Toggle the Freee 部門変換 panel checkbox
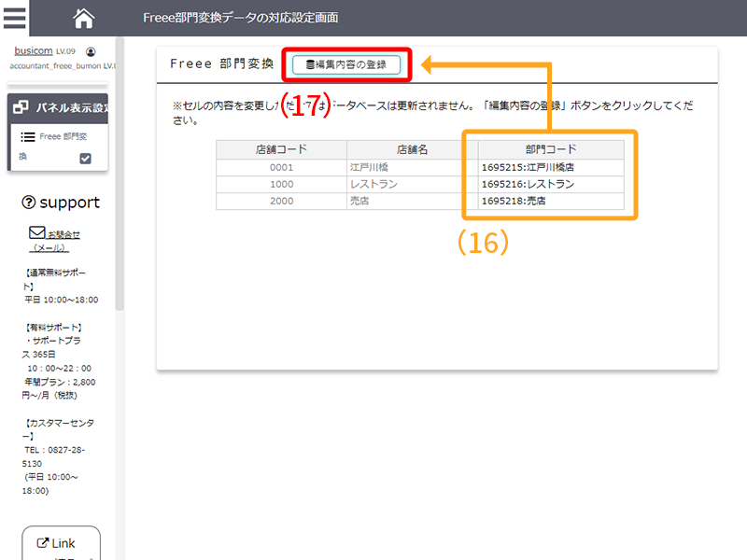This screenshot has width=747, height=560. tap(86, 158)
